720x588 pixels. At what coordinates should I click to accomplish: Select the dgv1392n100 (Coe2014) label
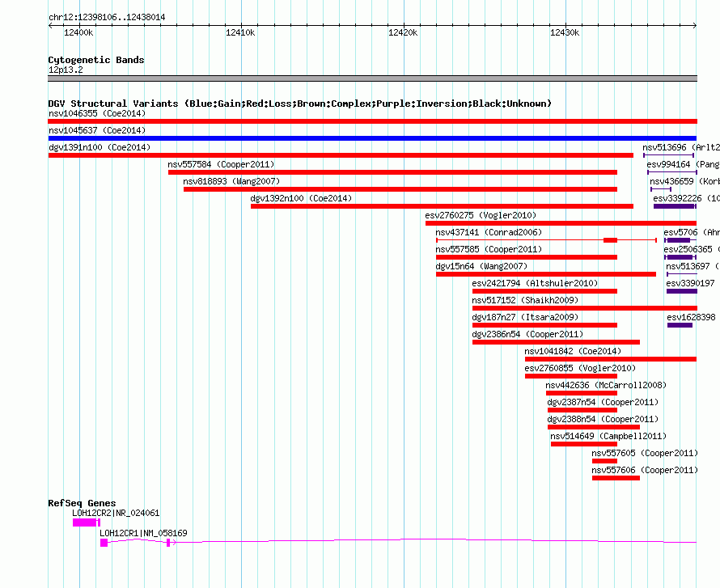point(301,198)
